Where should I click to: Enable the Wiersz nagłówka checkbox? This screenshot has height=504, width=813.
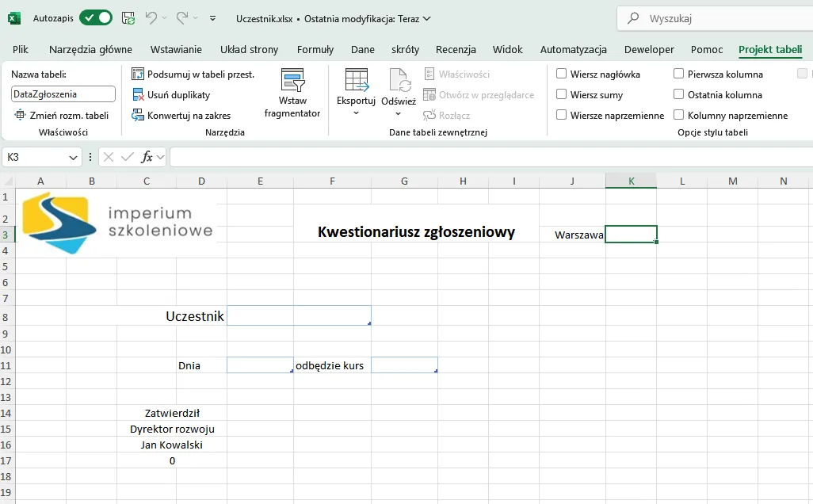point(562,74)
